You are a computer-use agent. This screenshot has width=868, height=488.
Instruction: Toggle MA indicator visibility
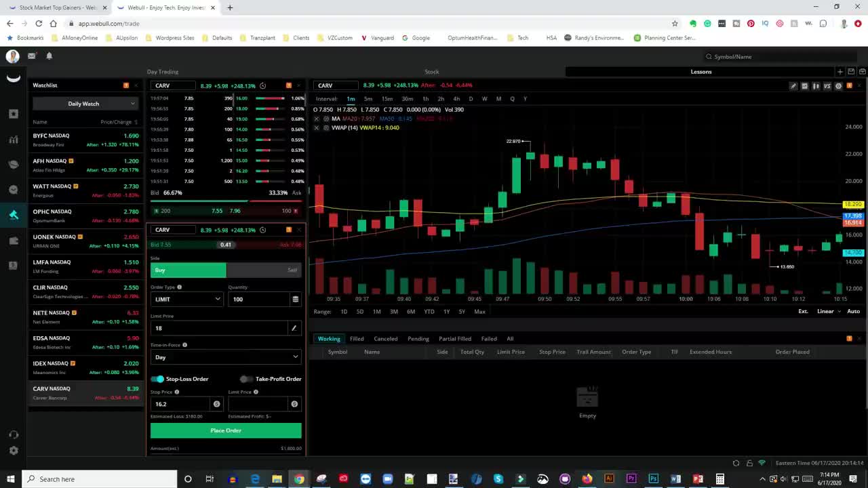coord(326,119)
